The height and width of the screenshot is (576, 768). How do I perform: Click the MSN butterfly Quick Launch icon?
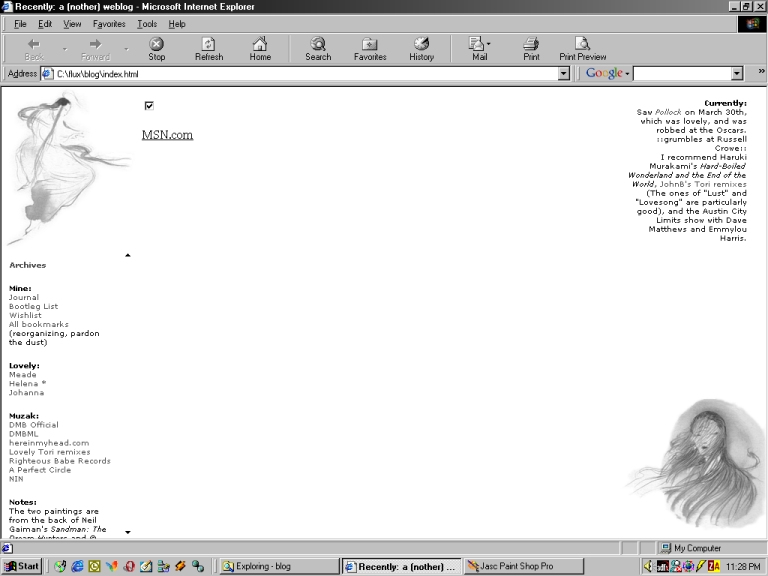[112, 566]
